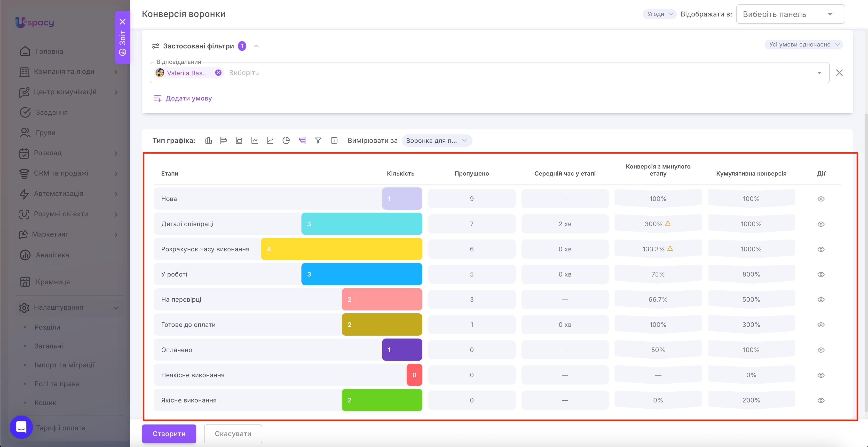The height and width of the screenshot is (447, 868).
Task: Toggle visibility eye for У роботі stage
Action: tap(821, 274)
